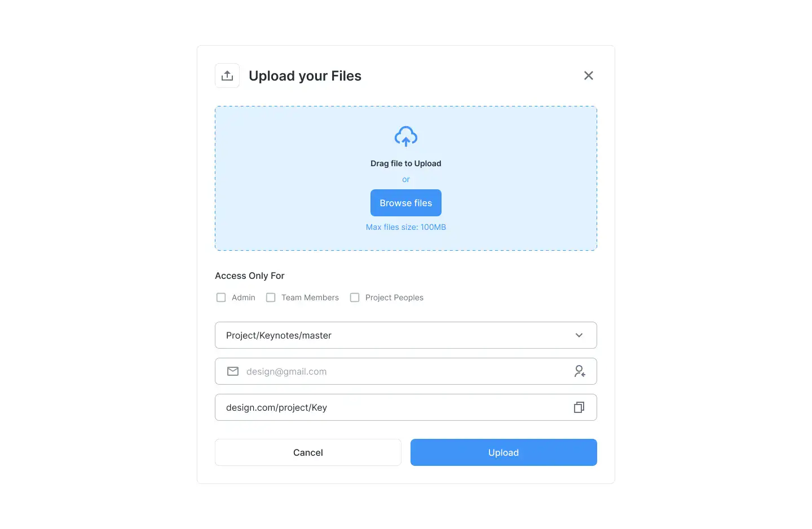Click the Project Peoples label
This screenshot has width=812, height=529.
pos(394,297)
